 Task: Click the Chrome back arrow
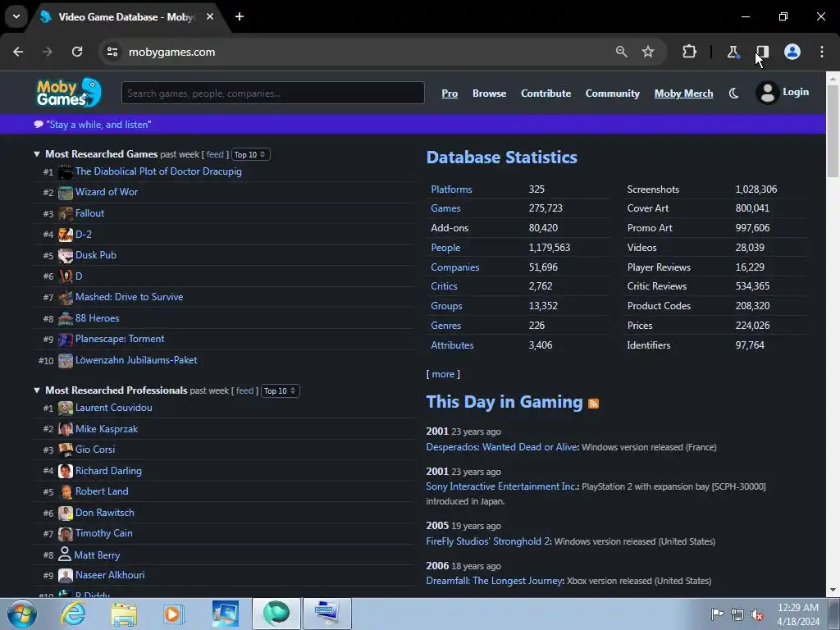(x=18, y=52)
